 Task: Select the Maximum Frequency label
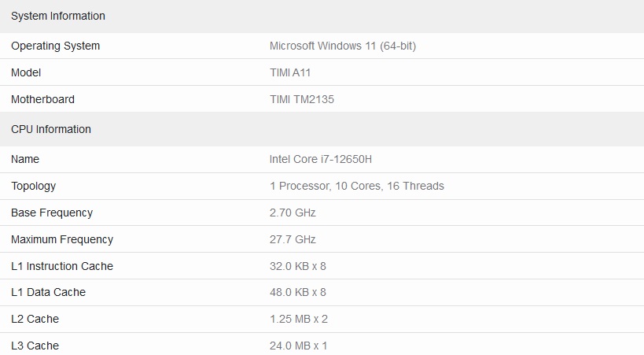tap(62, 239)
